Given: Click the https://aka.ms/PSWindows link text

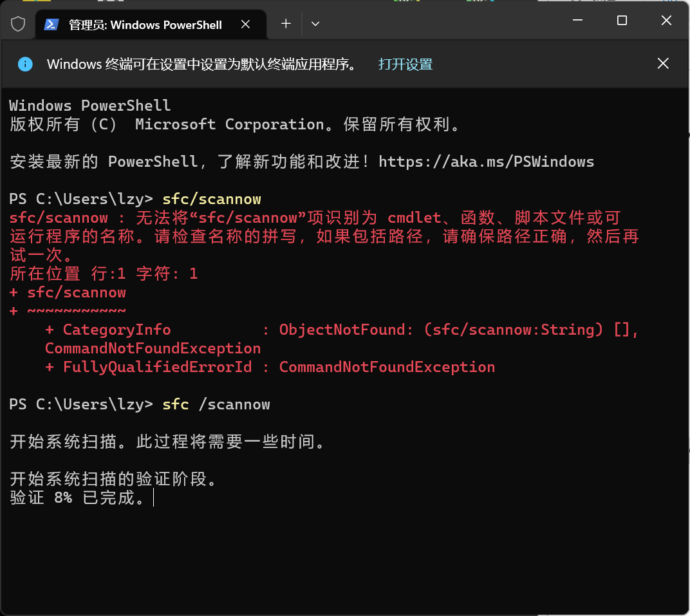Looking at the screenshot, I should pos(487,162).
